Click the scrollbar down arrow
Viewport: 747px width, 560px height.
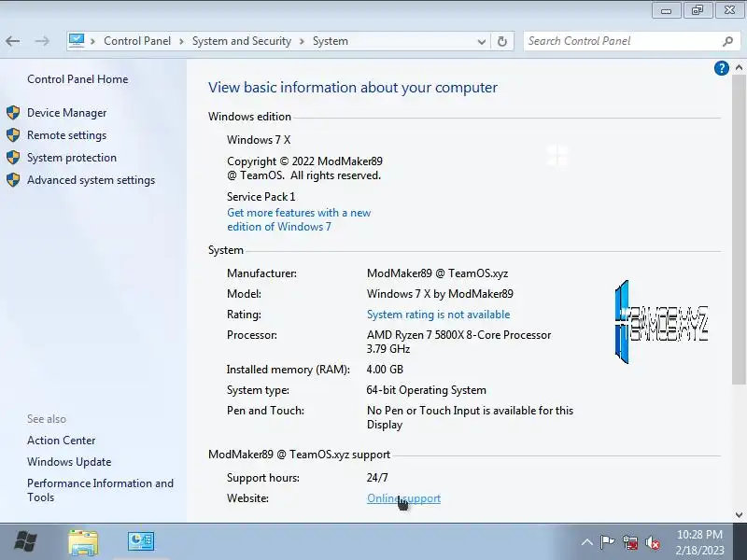739,515
